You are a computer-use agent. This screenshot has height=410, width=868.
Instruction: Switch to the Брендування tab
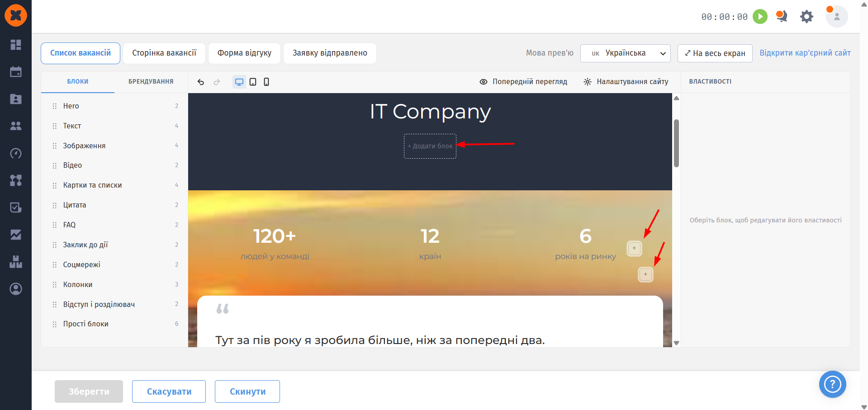[x=151, y=82]
